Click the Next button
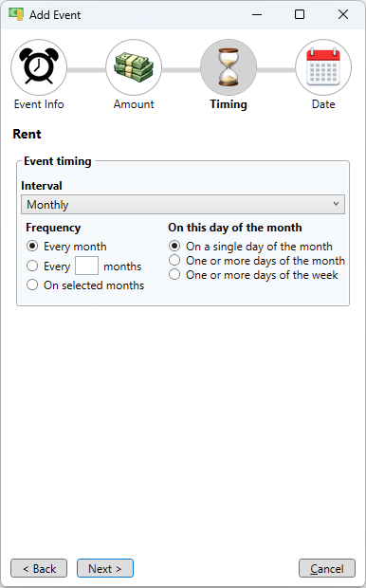The image size is (366, 588). click(105, 568)
